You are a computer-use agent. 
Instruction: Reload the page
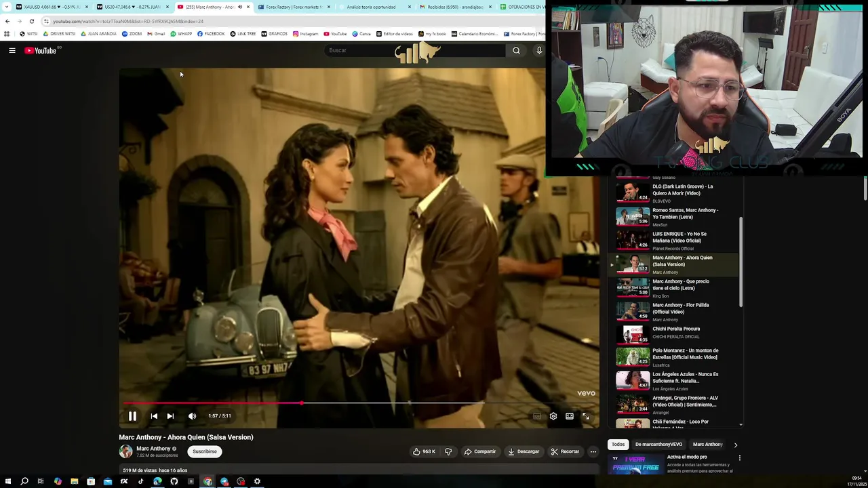pyautogui.click(x=32, y=21)
